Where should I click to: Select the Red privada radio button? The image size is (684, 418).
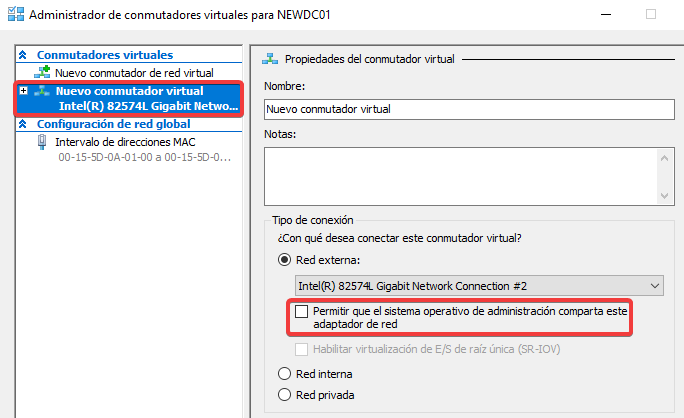click(284, 394)
